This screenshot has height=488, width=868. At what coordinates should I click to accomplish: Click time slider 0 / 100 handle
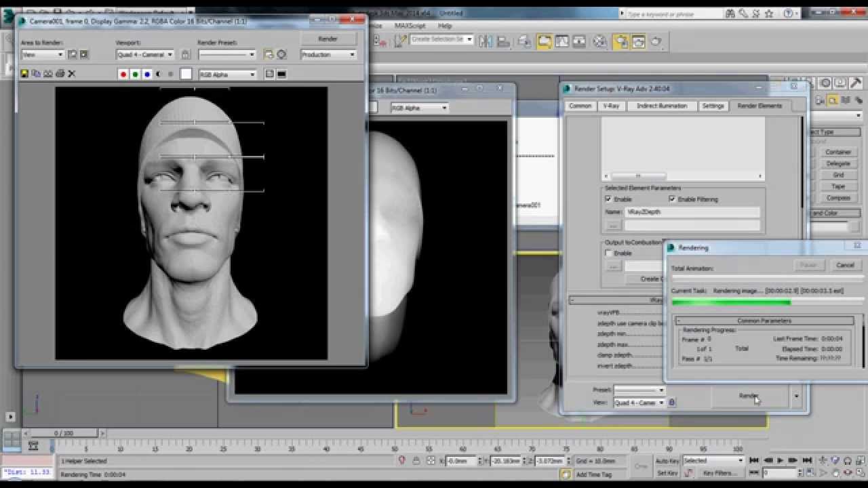pyautogui.click(x=64, y=433)
